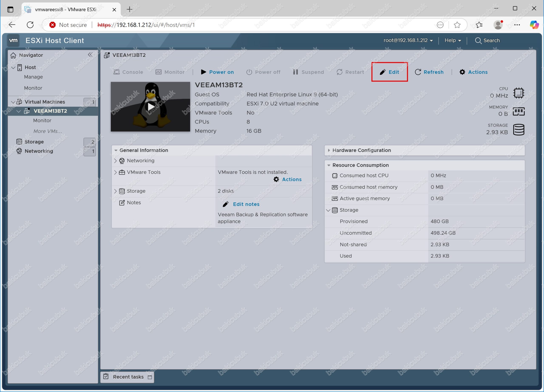The height and width of the screenshot is (392, 544).
Task: Collapse the VEEAM13BT2 tree node
Action: 19,111
